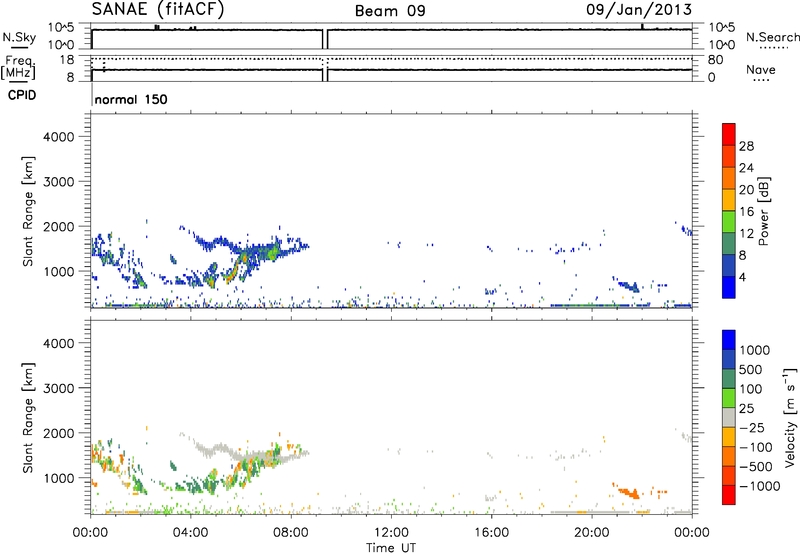Click the '3000' tick of the power panel
Screen dimensions: 800x554
pos(58,182)
